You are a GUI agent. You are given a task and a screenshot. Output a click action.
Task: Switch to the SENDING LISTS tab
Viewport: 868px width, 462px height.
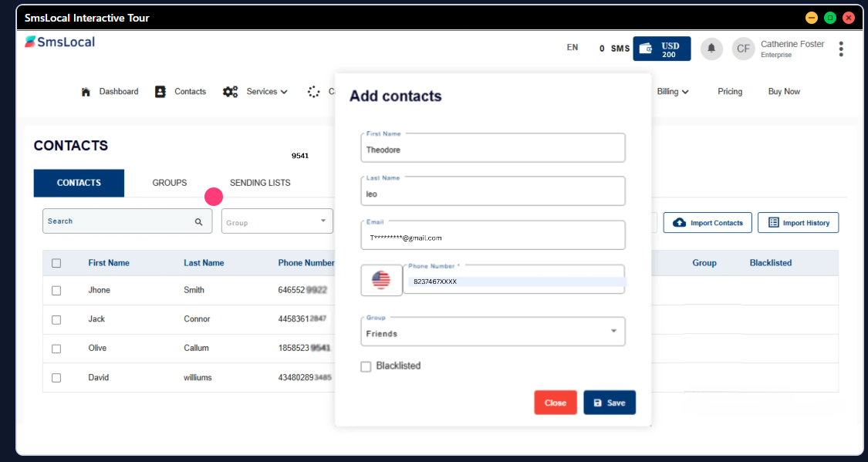coord(260,183)
